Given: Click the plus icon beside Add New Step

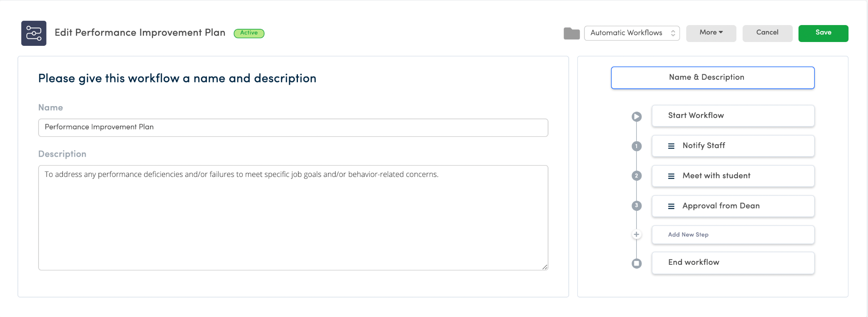Looking at the screenshot, I should click(x=637, y=234).
